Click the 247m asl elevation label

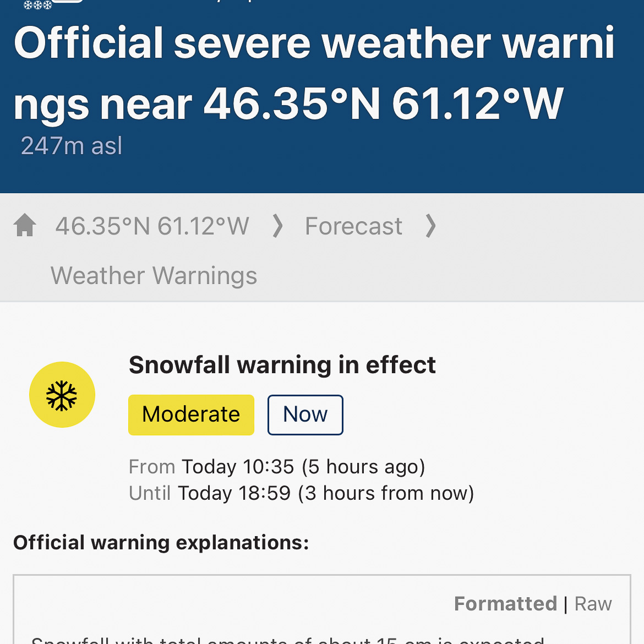click(72, 146)
